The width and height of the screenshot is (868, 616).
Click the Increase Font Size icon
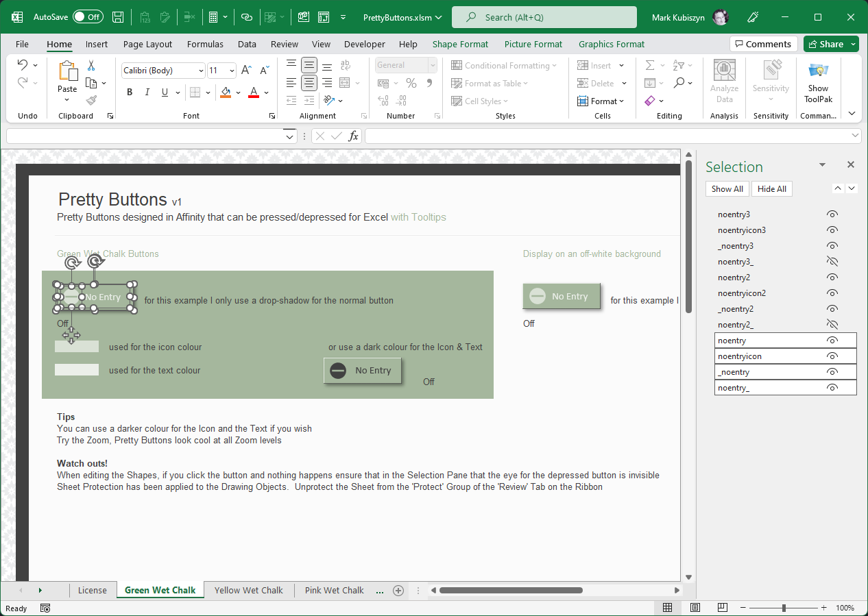[246, 71]
